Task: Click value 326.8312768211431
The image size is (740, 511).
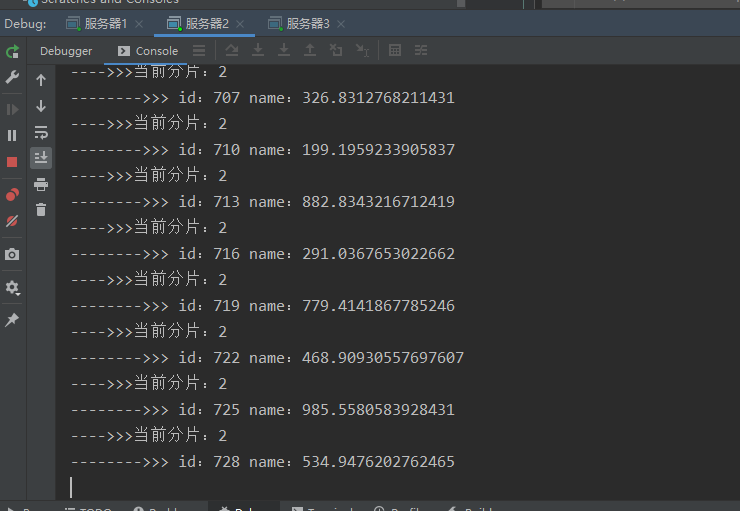Action: click(378, 98)
